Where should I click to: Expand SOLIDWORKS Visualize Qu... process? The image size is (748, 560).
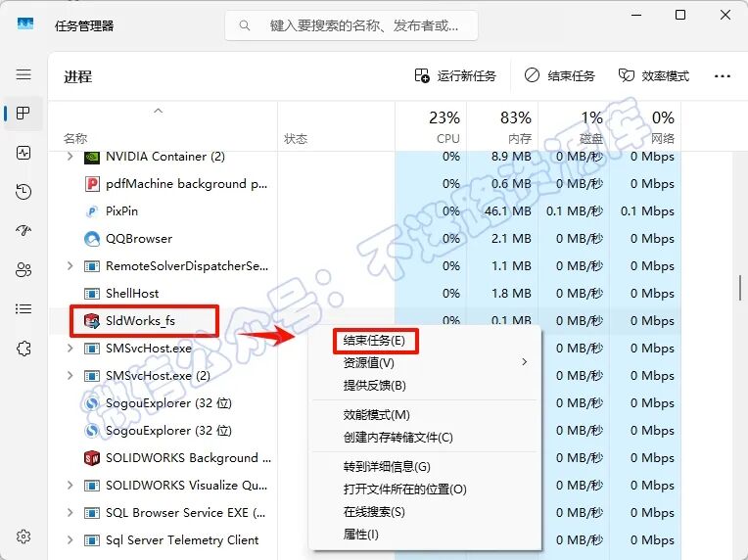(70, 486)
